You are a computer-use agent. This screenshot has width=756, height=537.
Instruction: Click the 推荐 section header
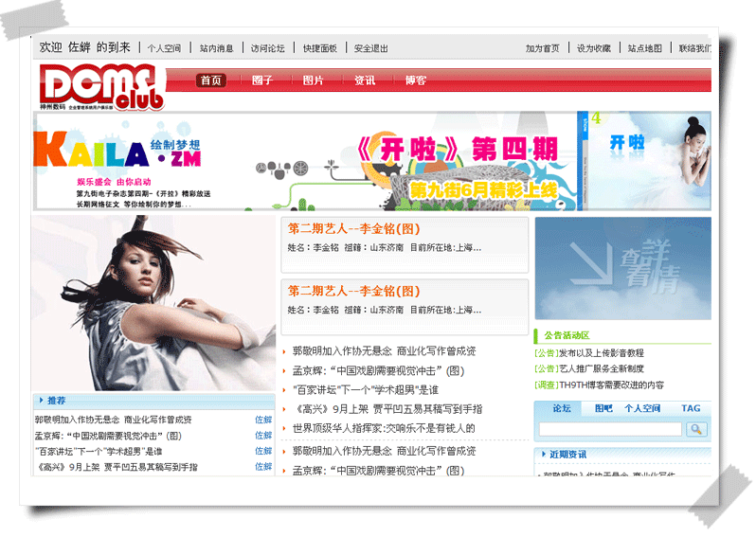(153, 401)
